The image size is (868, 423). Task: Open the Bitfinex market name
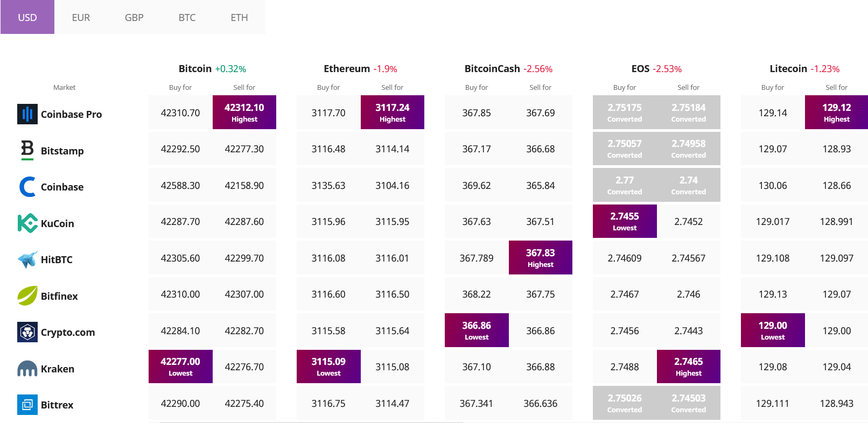(59, 296)
